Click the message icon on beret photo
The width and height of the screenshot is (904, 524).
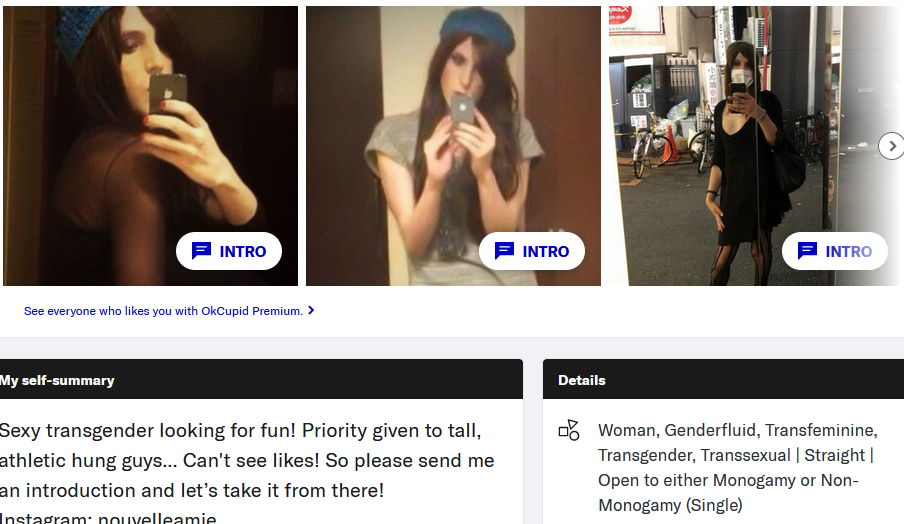(504, 251)
